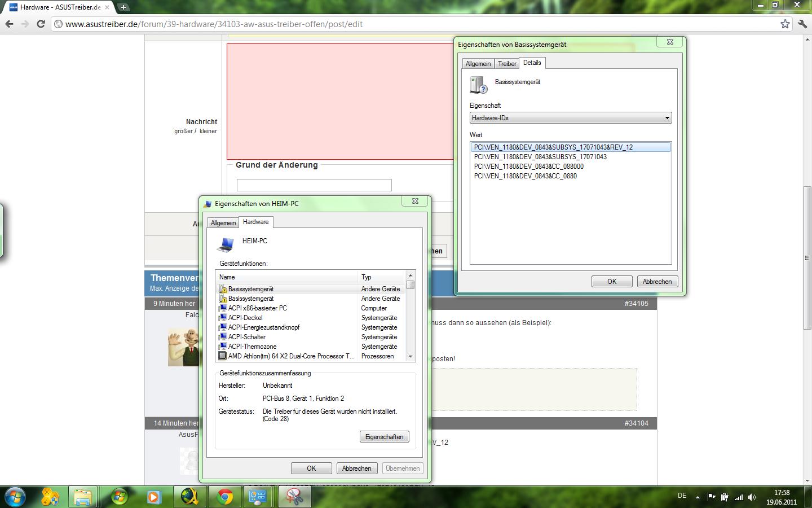812x508 pixels.
Task: Open a new browser tab
Action: (123, 7)
